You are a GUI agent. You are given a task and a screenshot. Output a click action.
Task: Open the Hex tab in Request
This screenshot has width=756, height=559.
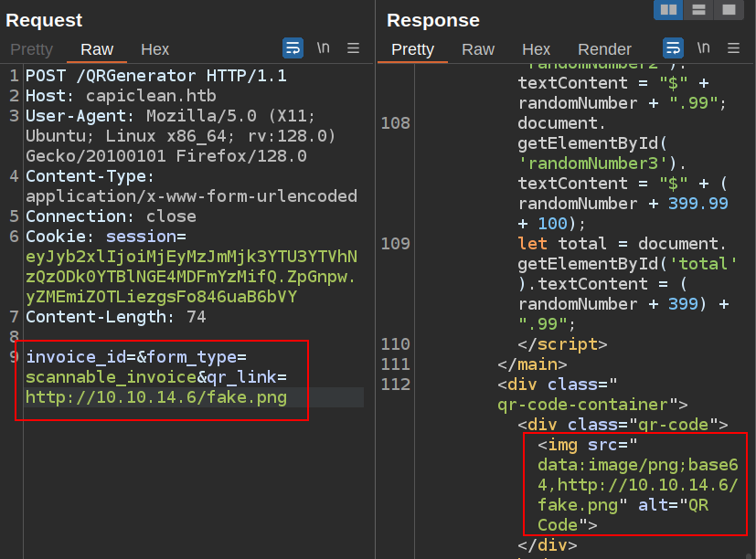(154, 49)
